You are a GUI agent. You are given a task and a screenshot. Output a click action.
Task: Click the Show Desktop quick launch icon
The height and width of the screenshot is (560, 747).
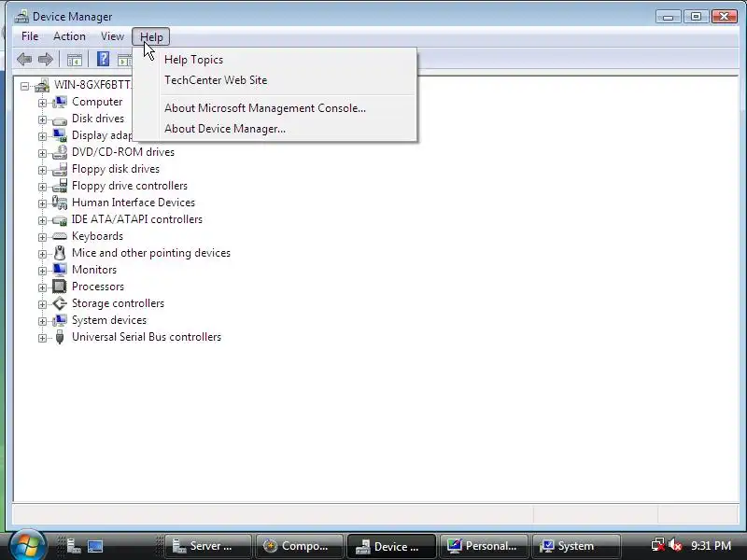(95, 546)
